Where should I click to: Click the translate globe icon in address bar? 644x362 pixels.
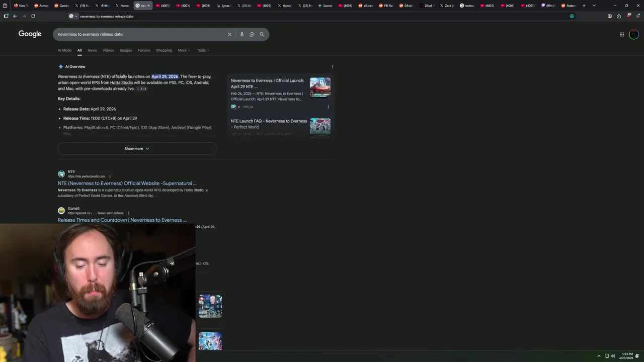[x=572, y=16]
